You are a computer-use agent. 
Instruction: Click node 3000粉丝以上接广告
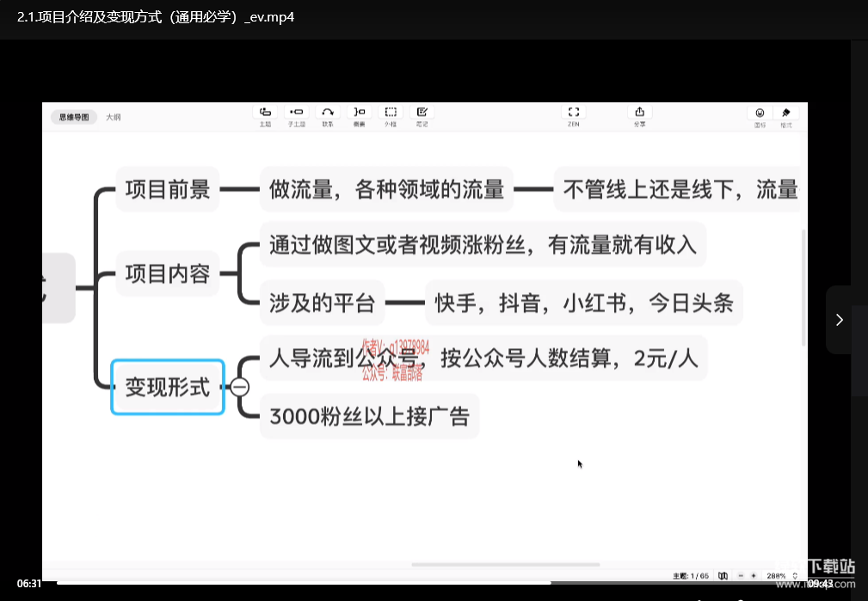tap(369, 416)
